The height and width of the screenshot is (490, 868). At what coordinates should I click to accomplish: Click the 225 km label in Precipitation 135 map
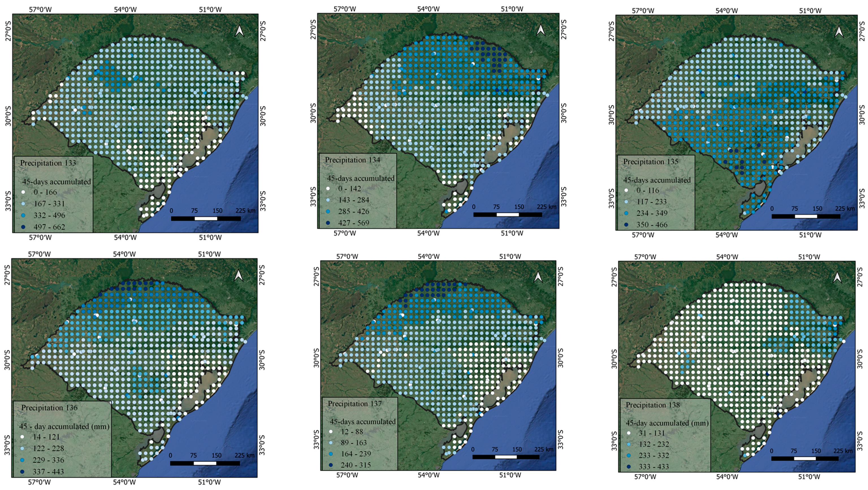point(845,208)
